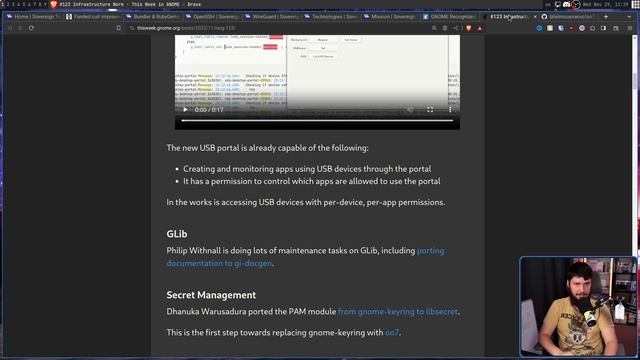This screenshot has height=360, width=640.
Task: Click the red extension icon in toolbar
Action: pyautogui.click(x=571, y=28)
